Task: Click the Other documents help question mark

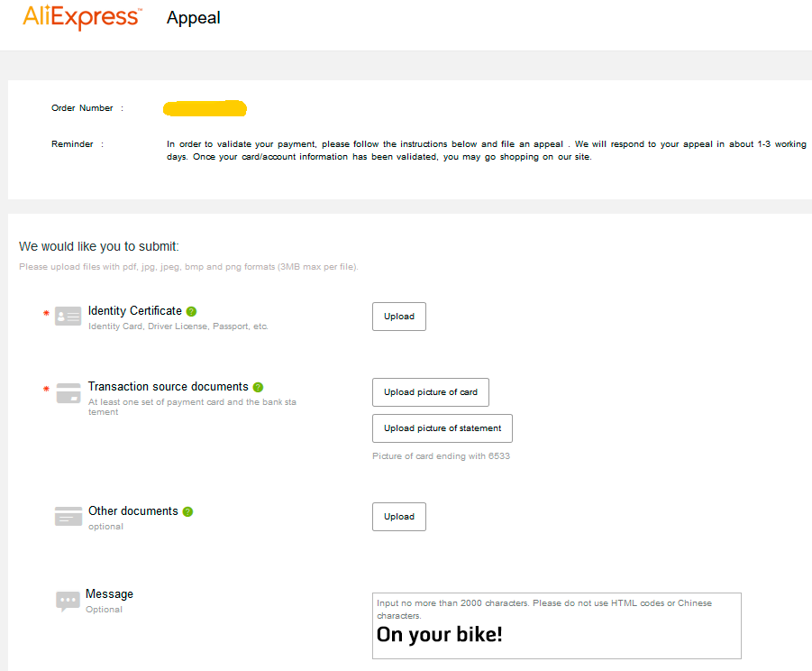Action: (187, 512)
